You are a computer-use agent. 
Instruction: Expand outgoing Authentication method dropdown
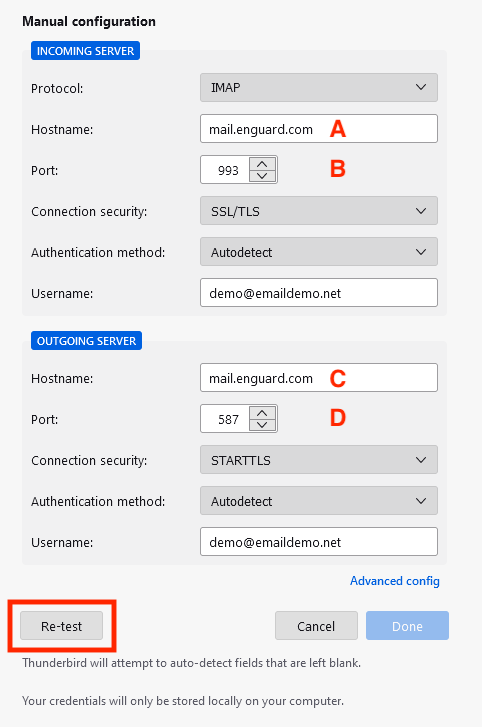319,501
